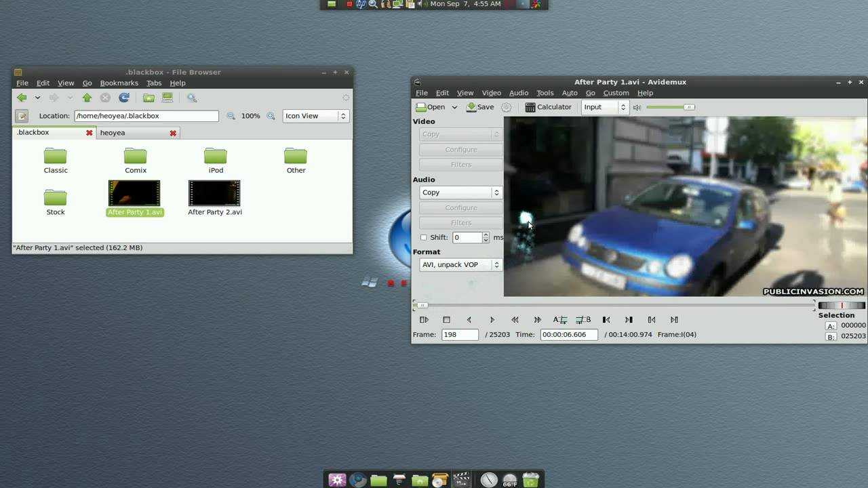Open Avidemux Tools menu
This screenshot has width=868, height=488.
pos(545,93)
